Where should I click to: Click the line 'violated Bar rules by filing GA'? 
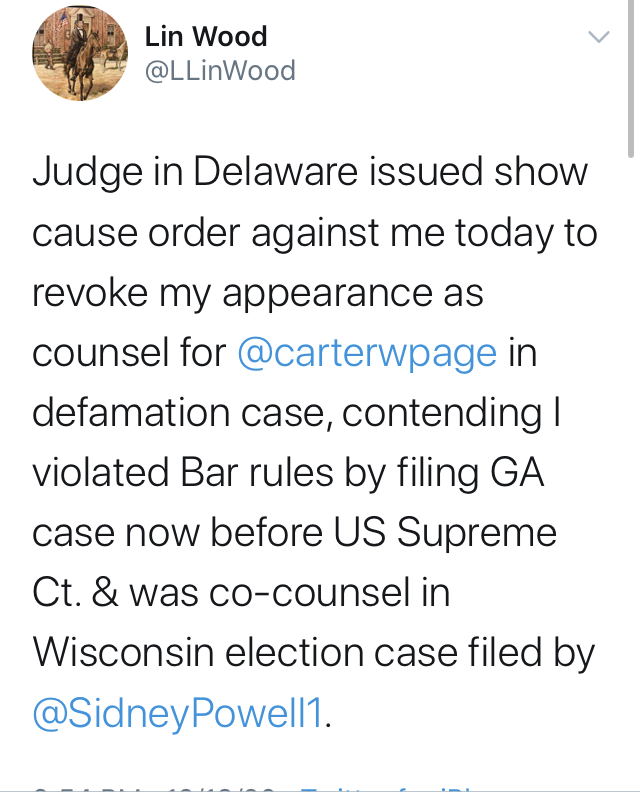(x=288, y=473)
